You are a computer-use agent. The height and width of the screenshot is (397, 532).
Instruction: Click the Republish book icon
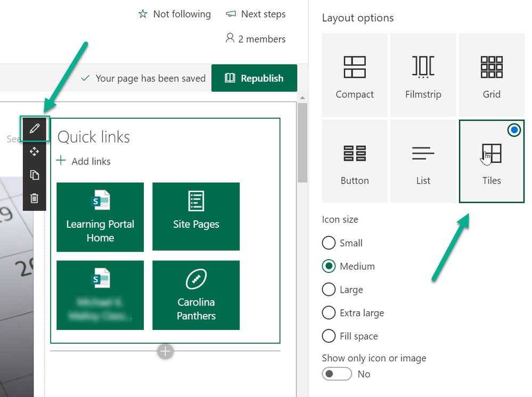tap(230, 78)
